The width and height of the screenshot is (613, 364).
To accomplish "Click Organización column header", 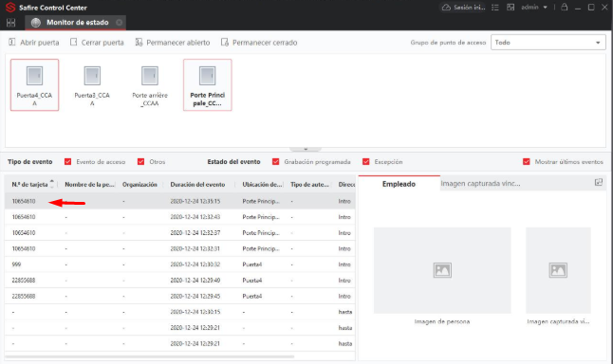I will (139, 184).
